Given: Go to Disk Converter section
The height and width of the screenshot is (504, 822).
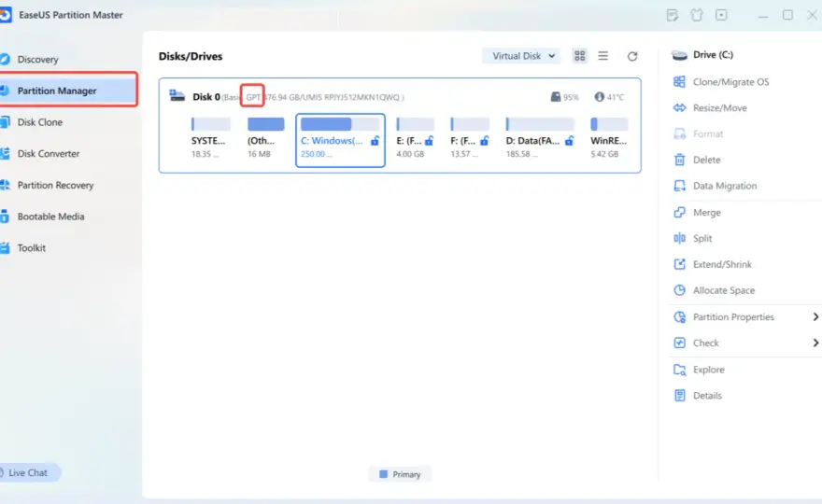Looking at the screenshot, I should pyautogui.click(x=49, y=153).
